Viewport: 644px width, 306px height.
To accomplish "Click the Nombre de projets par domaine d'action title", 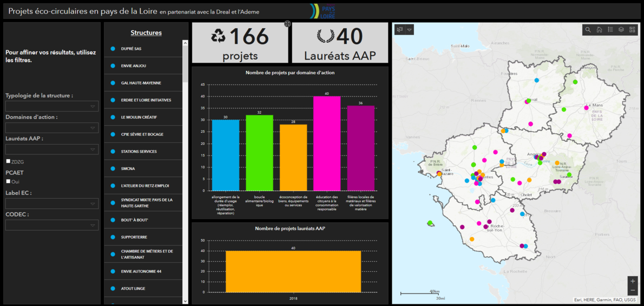I will point(290,73).
